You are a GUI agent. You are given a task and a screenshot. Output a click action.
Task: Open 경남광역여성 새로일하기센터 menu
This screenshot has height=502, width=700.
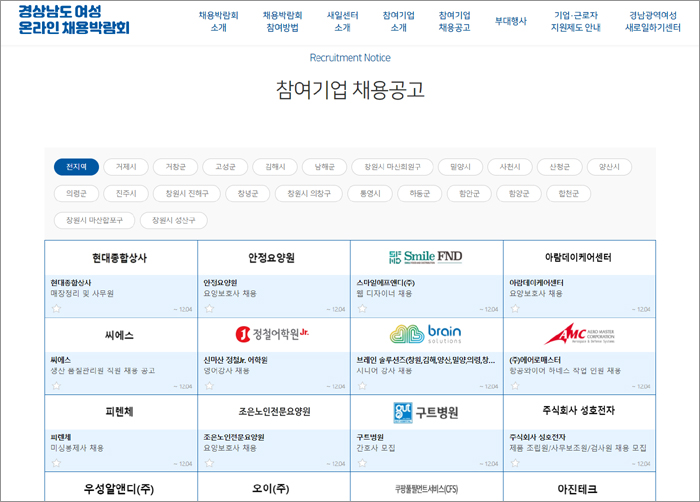click(x=653, y=21)
